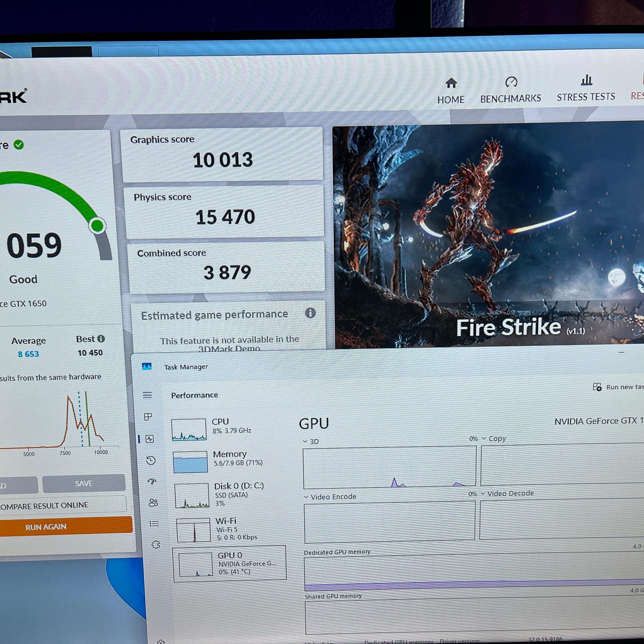Open the Services page in Task Manager
The image size is (644, 644).
[x=156, y=545]
